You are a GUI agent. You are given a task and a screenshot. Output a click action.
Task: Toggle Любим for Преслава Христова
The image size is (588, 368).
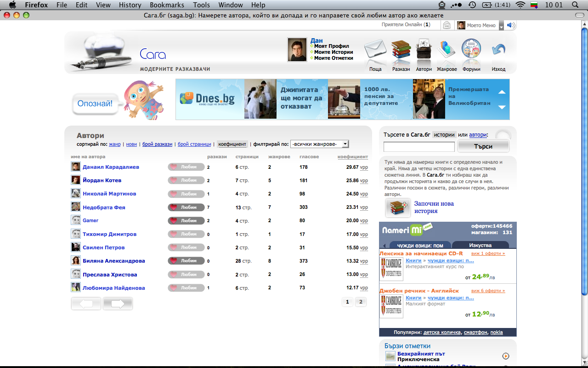click(186, 275)
